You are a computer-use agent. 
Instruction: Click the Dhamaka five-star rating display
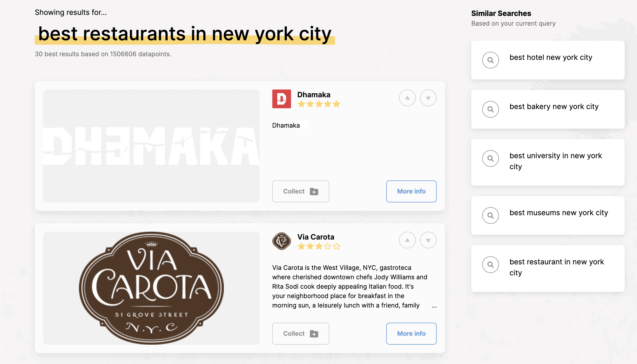point(318,104)
